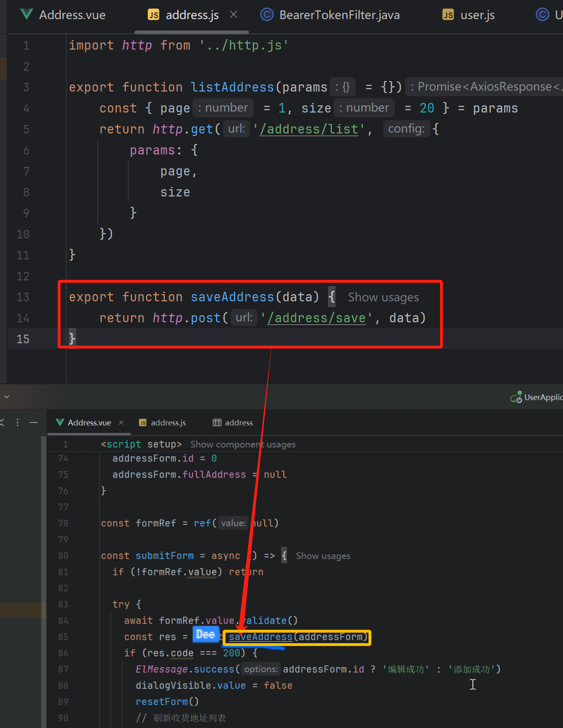Click 'Show component usages' beside script setup
The height and width of the screenshot is (728, 563).
243,444
